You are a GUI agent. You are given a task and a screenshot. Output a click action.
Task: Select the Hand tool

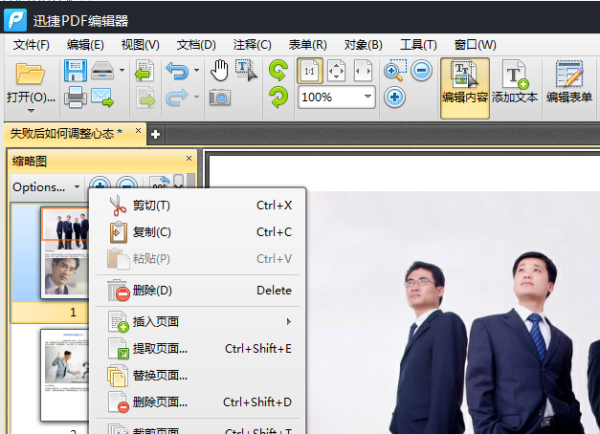pyautogui.click(x=220, y=70)
